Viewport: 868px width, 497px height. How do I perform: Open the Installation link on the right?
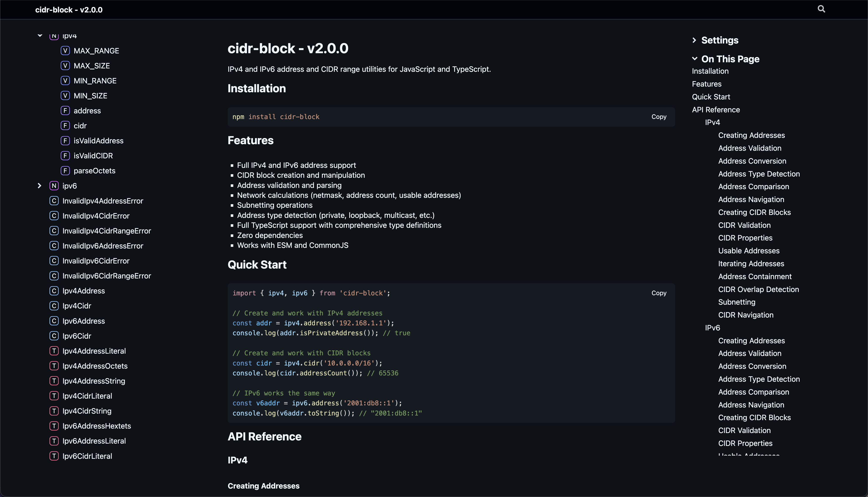click(x=710, y=71)
